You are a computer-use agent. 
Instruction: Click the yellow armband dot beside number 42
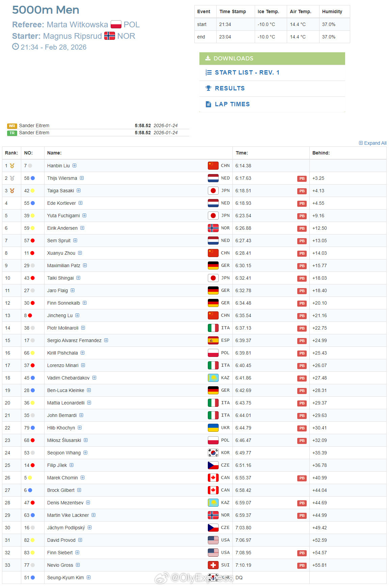(x=33, y=191)
